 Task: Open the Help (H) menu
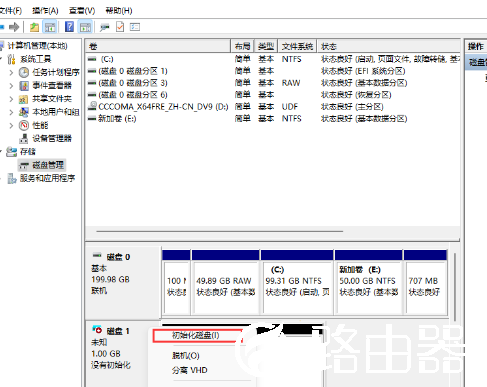119,11
